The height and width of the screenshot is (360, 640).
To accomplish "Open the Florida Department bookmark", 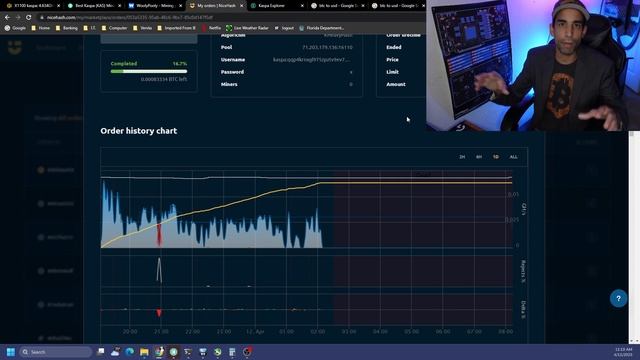I will coord(322,28).
